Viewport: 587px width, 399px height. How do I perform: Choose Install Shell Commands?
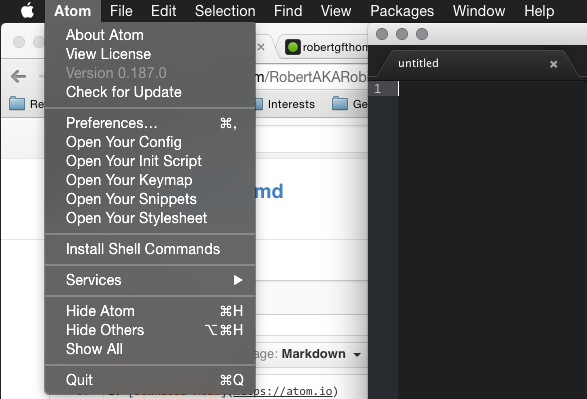[150, 249]
